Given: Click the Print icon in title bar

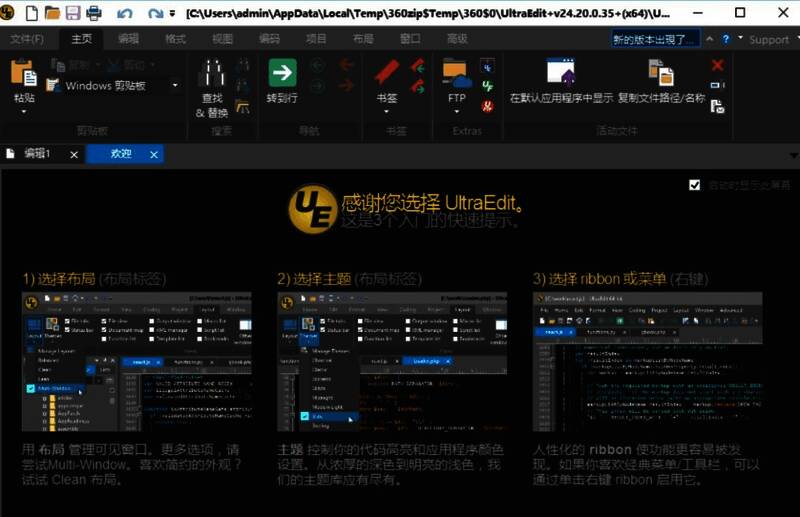Looking at the screenshot, I should [x=94, y=14].
